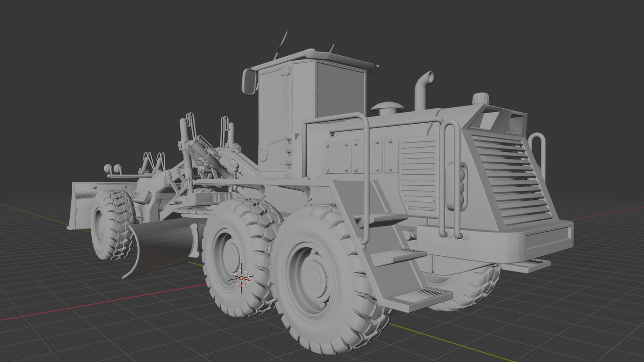644x362 pixels.
Task: Select the cab's side mirror
Action: [x=250, y=82]
